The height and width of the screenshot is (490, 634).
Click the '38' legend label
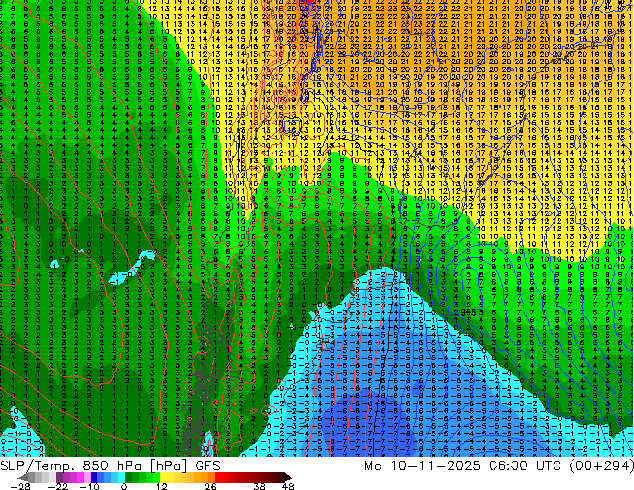[x=259, y=486]
